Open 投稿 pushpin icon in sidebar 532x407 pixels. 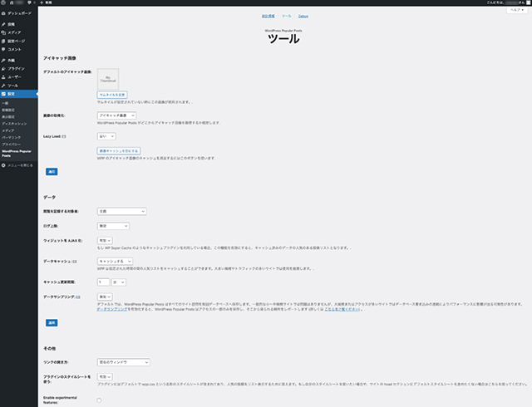[x=3, y=24]
